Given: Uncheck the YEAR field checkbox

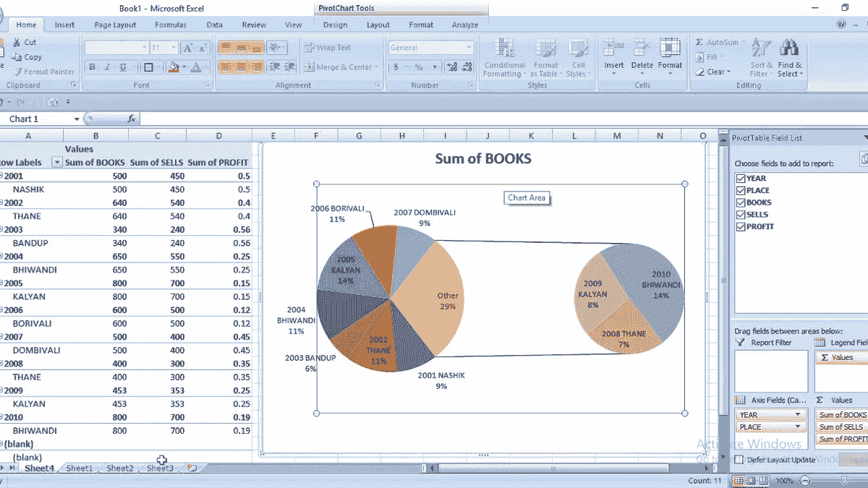Looking at the screenshot, I should point(740,179).
